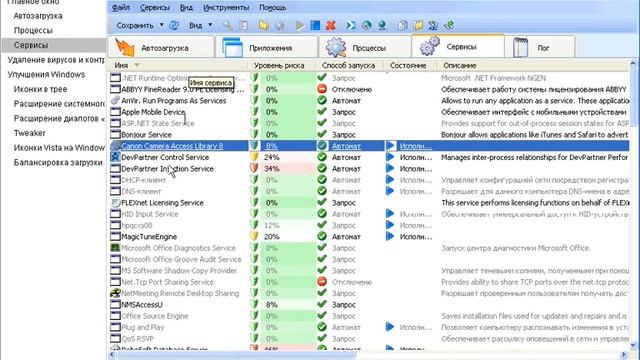The width and height of the screenshot is (640, 360).
Task: Click the vertical scrollbar of the services list
Action: (633, 204)
